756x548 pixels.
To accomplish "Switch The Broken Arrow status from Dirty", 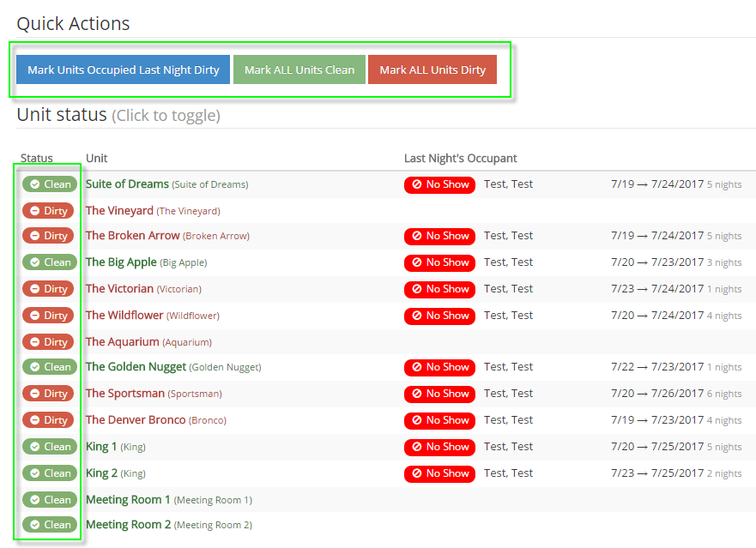I will pyautogui.click(x=48, y=236).
